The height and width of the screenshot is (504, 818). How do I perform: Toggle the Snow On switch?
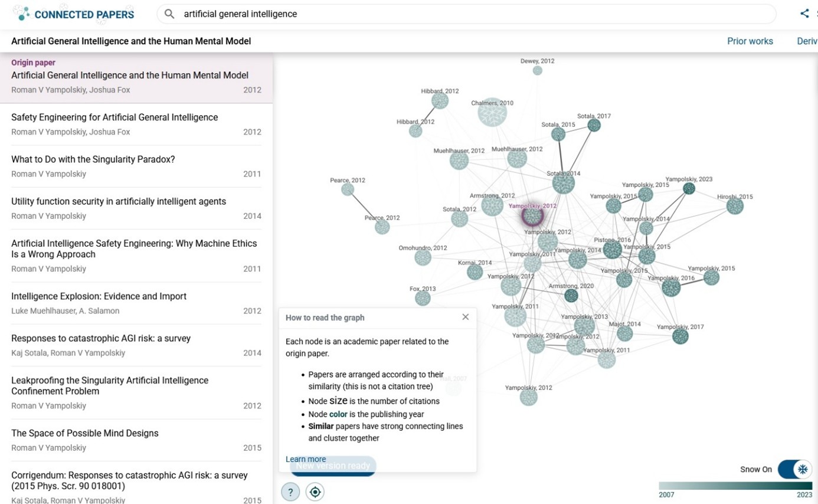click(796, 469)
